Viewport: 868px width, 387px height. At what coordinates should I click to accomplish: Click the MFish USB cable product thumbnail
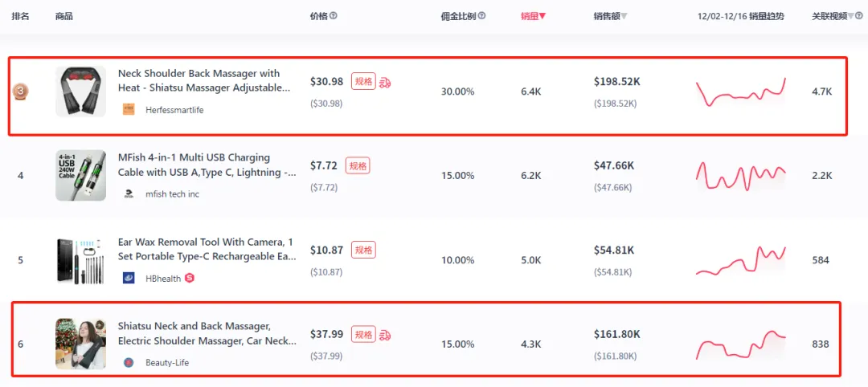(x=81, y=175)
